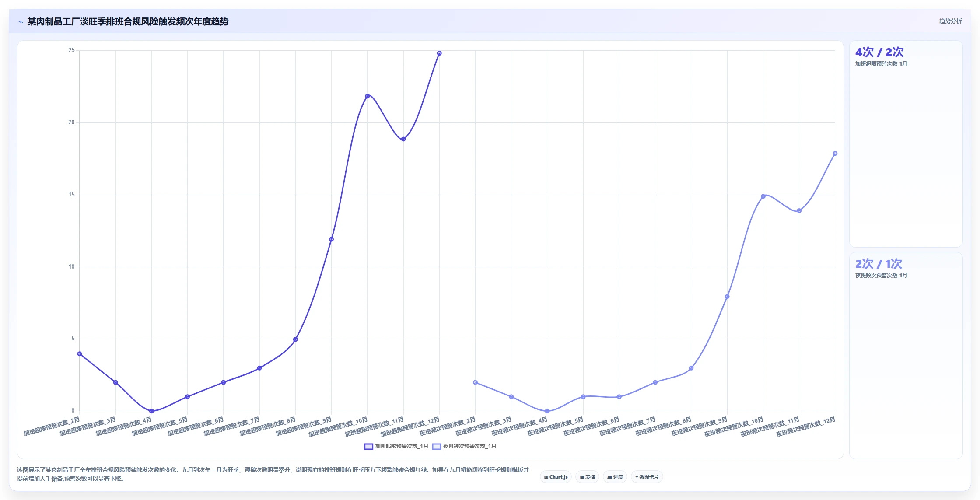Click the 加班超限预警次数_6月 data point
Viewport: 980px width, 500px height.
(224, 382)
